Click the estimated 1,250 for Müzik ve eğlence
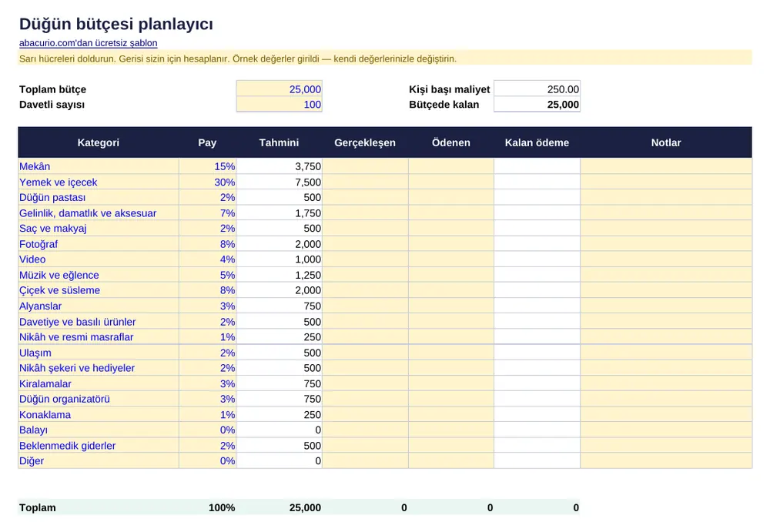This screenshot has height=532, width=770. [279, 275]
